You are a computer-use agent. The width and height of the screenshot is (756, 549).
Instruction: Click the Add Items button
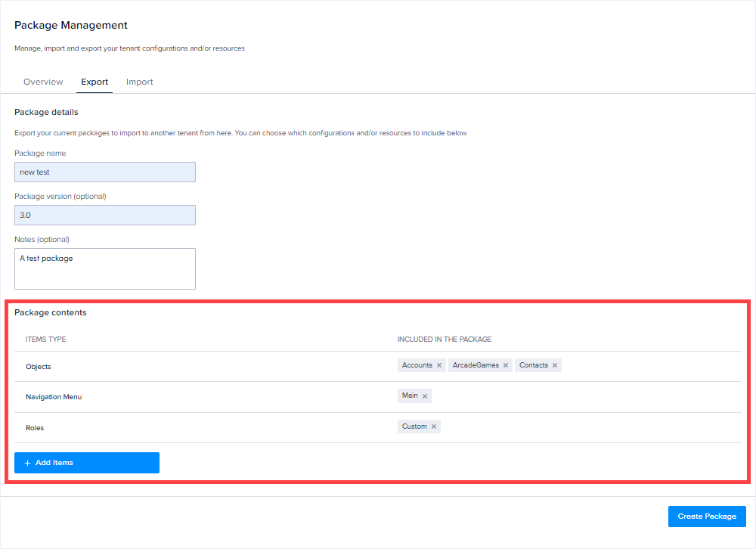click(x=86, y=463)
